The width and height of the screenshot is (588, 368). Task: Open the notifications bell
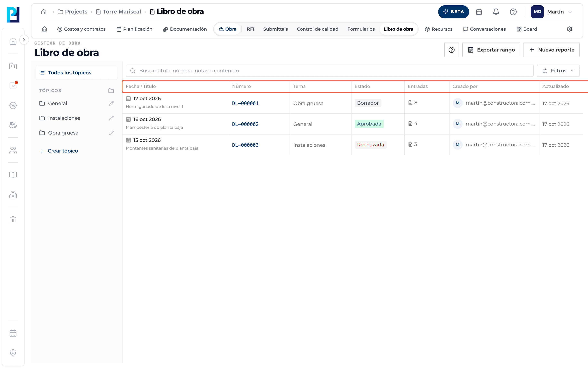tap(496, 12)
